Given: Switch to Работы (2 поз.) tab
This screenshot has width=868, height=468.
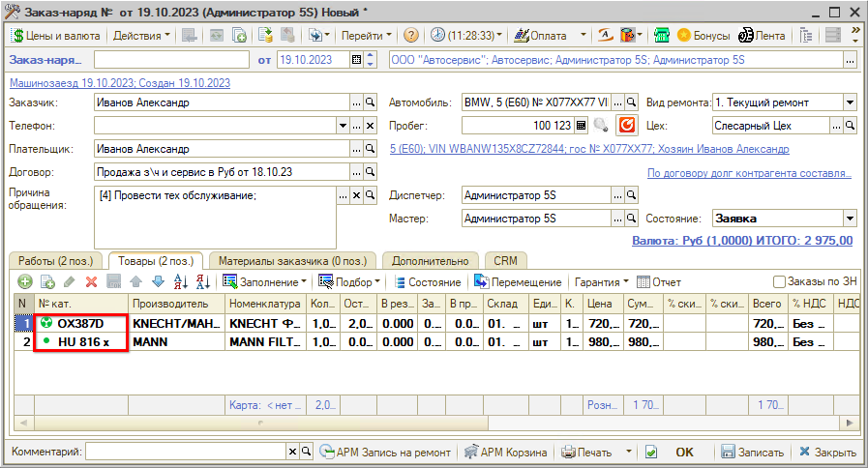Looking at the screenshot, I should coord(56,261).
